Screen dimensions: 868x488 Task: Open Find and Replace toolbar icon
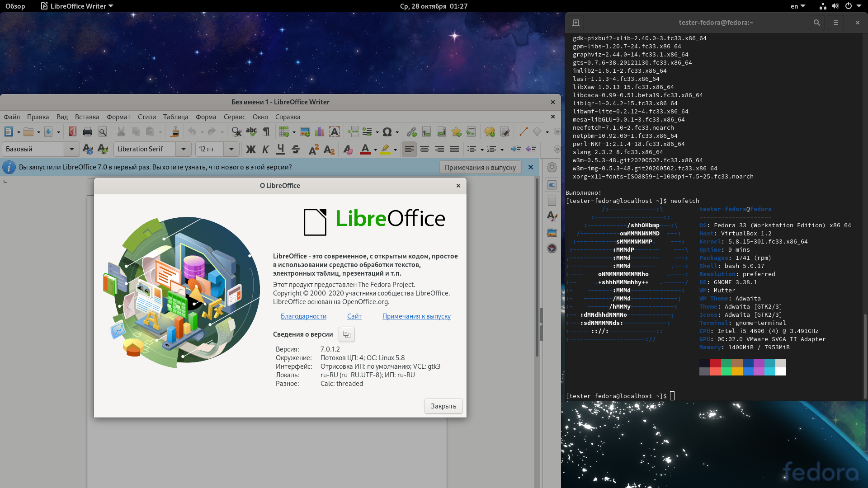click(236, 131)
